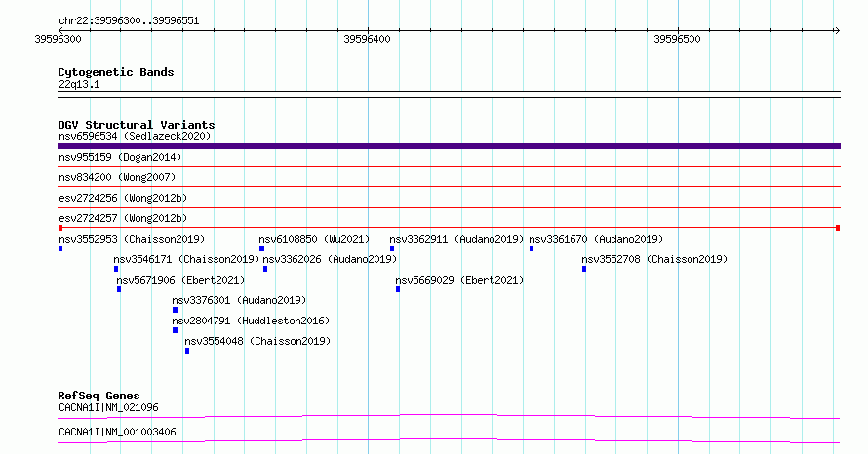Select the blue marker below nsv6108850 (Wu2021)
868x454 pixels.
[x=261, y=248]
